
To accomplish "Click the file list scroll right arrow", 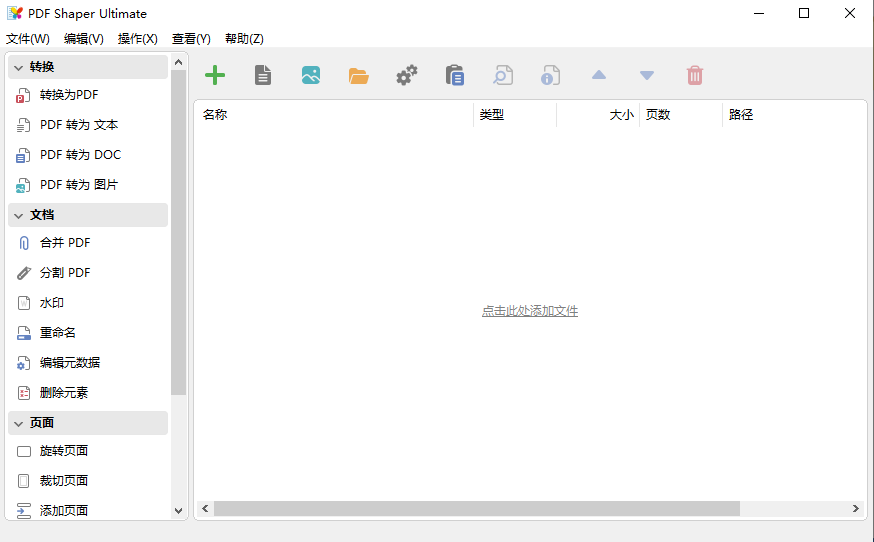I will tap(856, 508).
